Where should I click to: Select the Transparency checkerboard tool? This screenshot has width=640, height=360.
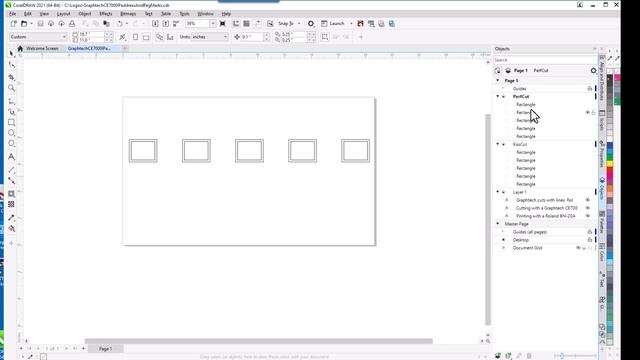click(x=11, y=204)
